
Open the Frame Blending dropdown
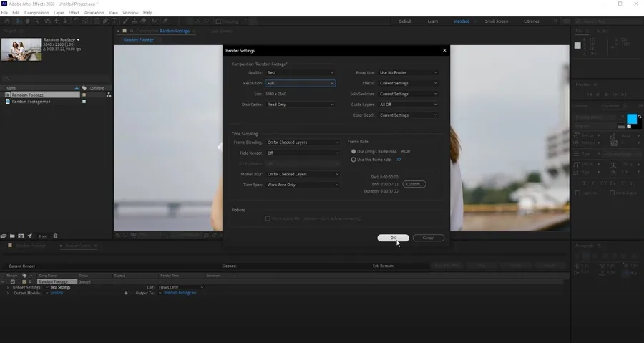[x=303, y=142]
